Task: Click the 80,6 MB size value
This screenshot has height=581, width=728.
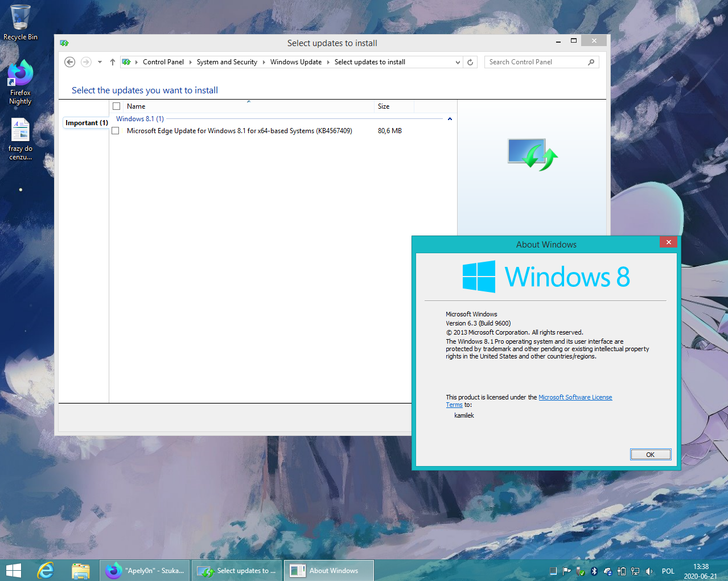Action: (x=390, y=131)
